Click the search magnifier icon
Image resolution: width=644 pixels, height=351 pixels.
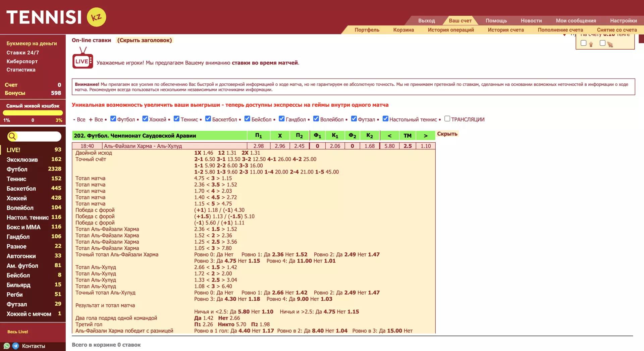(12, 136)
